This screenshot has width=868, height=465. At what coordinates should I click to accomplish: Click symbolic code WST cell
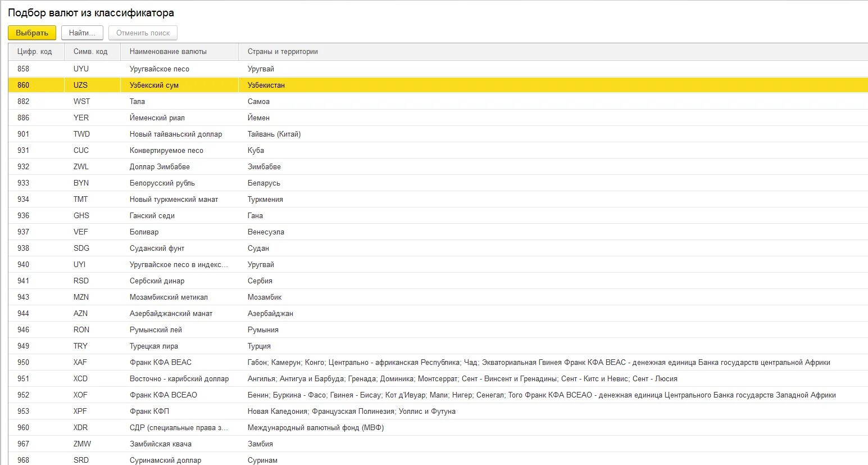[x=93, y=101]
